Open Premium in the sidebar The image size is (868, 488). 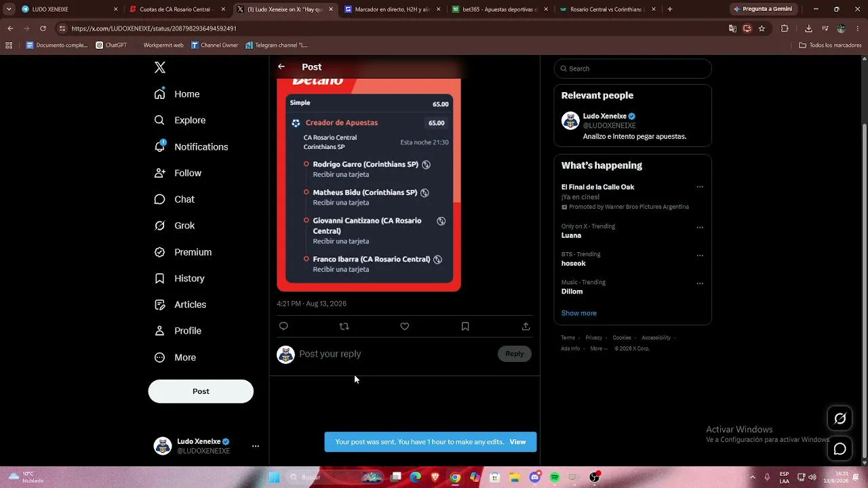pos(183,252)
